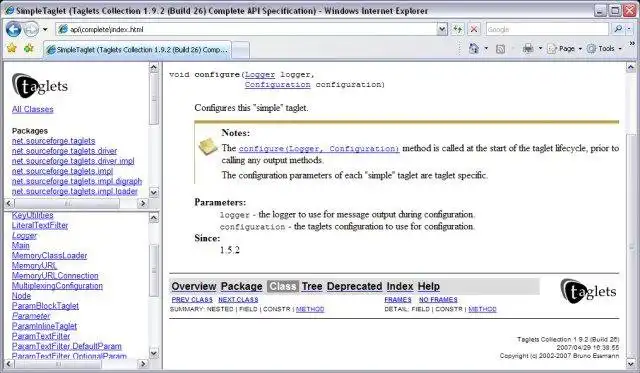Click class list scroll down arrow

(153, 353)
